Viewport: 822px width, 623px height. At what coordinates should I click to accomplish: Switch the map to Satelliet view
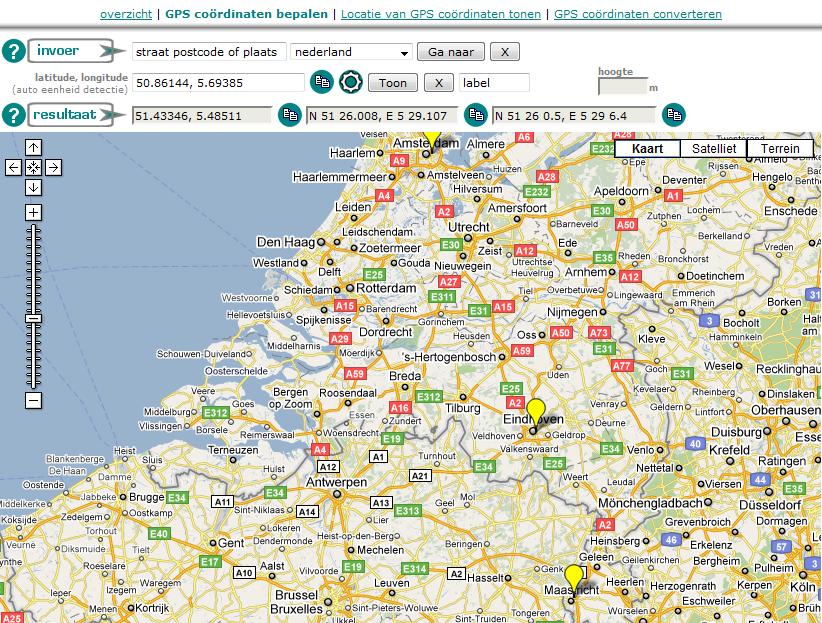(x=713, y=148)
